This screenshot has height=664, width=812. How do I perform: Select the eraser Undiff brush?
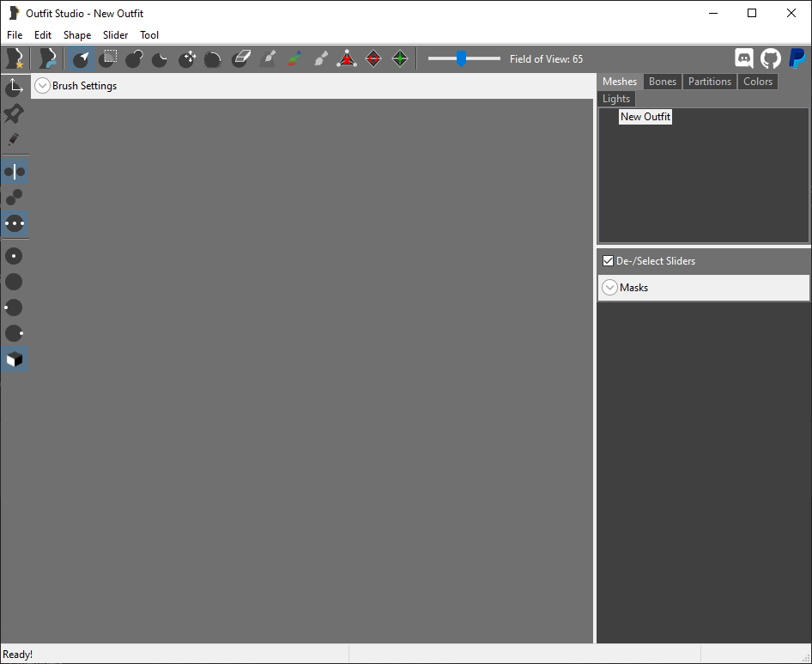241,58
